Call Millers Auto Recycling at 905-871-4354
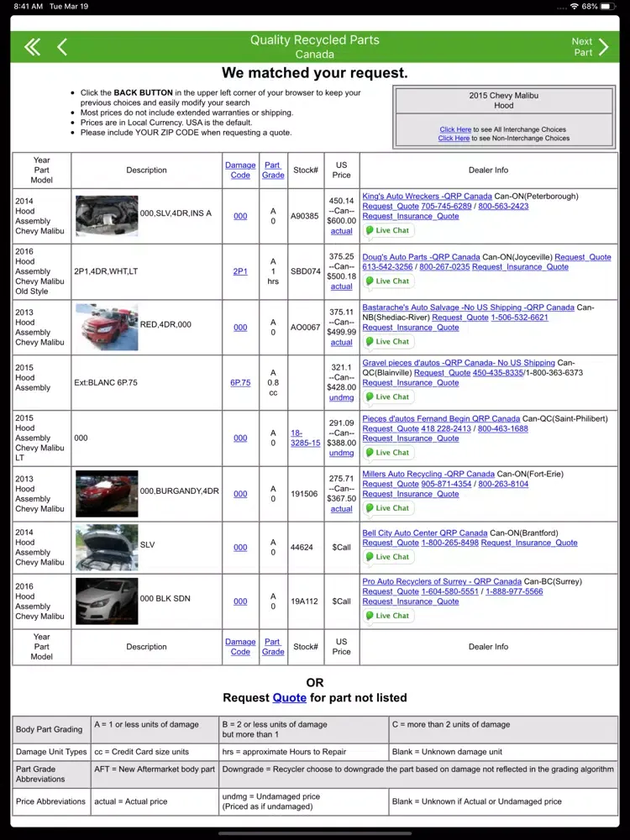 point(446,484)
